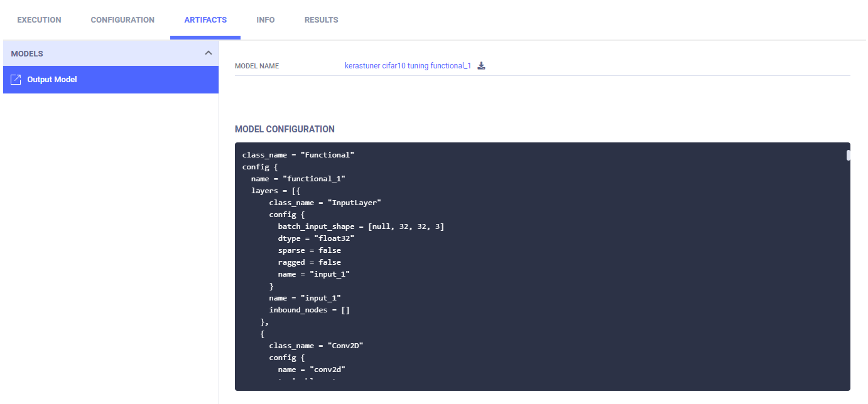Open kerastuner cifar10 tuning functional_1 link
The width and height of the screenshot is (868, 404).
point(408,66)
